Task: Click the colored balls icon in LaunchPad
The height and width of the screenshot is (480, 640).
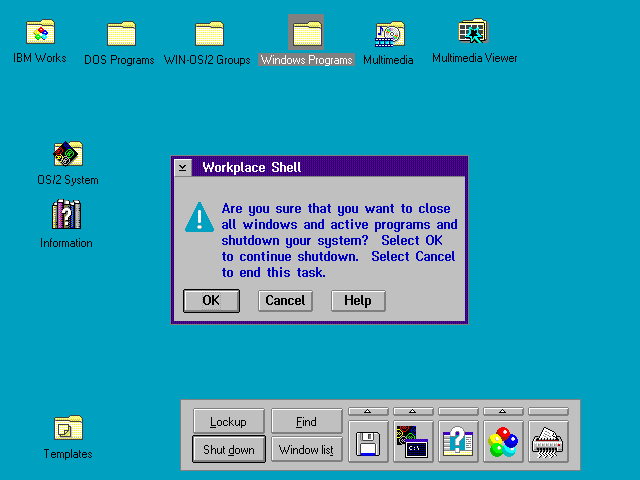Action: [503, 442]
